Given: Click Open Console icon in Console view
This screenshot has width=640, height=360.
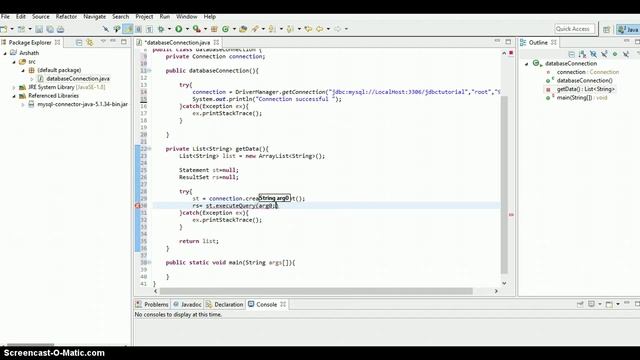Looking at the screenshot, I should pos(609,304).
